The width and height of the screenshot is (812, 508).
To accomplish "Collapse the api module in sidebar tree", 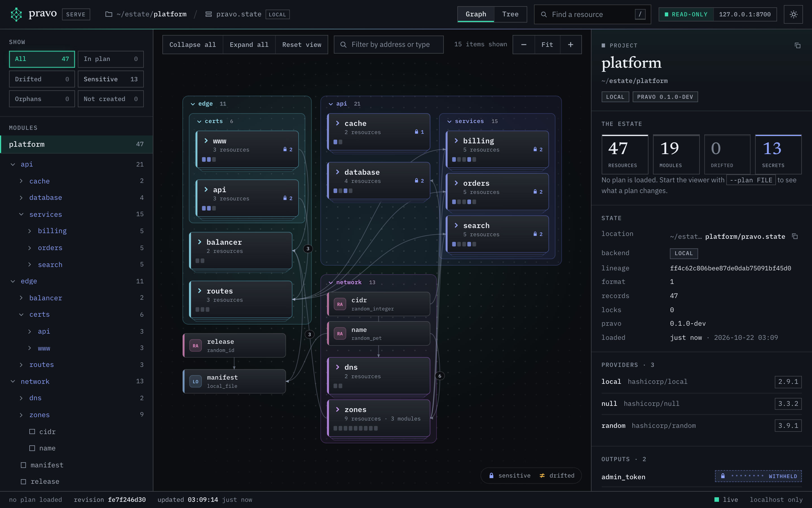I will coord(13,164).
